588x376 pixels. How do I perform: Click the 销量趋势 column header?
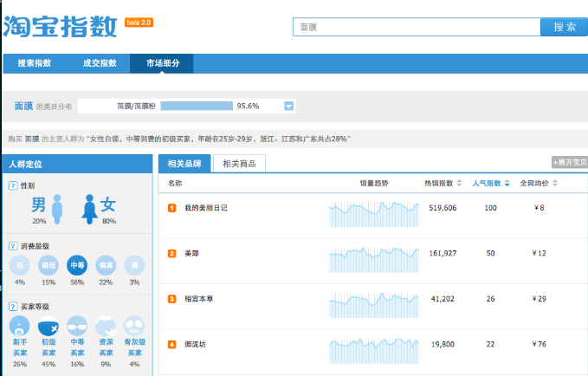tap(374, 183)
